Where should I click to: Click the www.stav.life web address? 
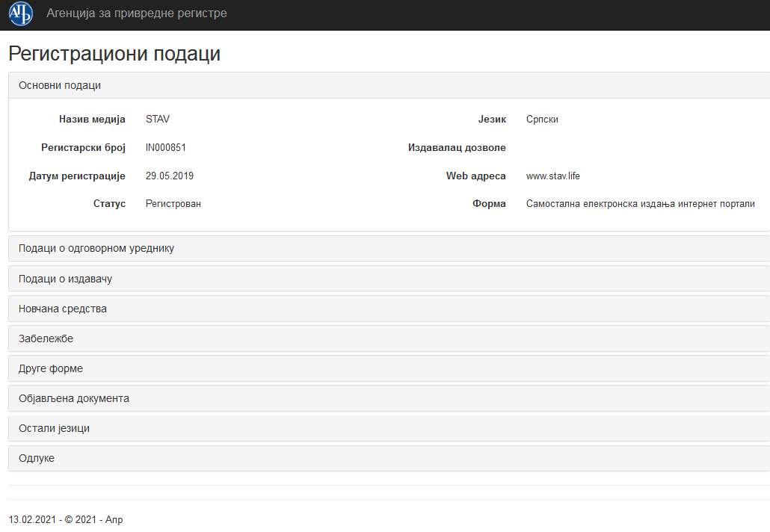(552, 176)
